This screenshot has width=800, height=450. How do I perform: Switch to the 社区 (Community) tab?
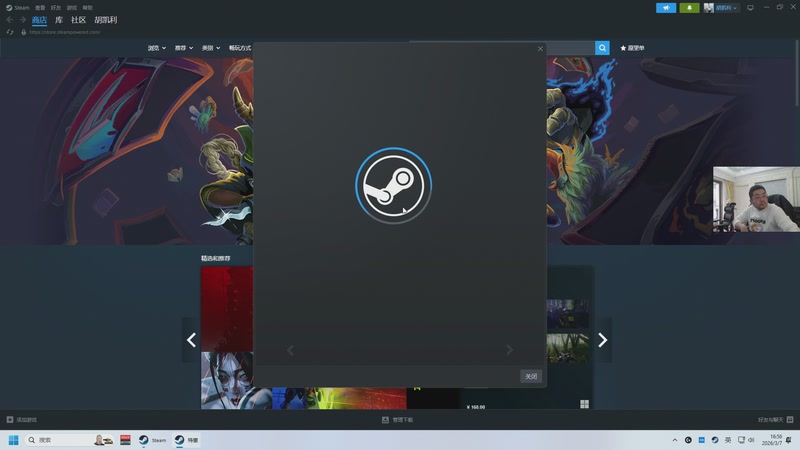(x=79, y=20)
